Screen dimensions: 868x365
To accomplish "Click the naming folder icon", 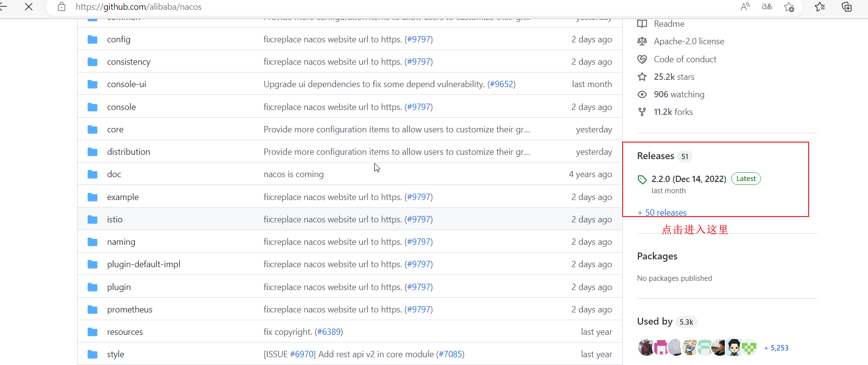I will click(92, 242).
